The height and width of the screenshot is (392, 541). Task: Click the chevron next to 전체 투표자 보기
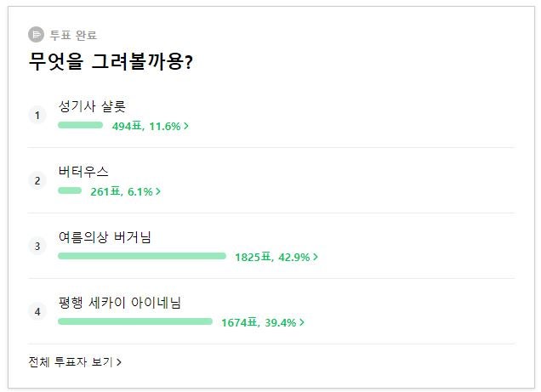(119, 362)
